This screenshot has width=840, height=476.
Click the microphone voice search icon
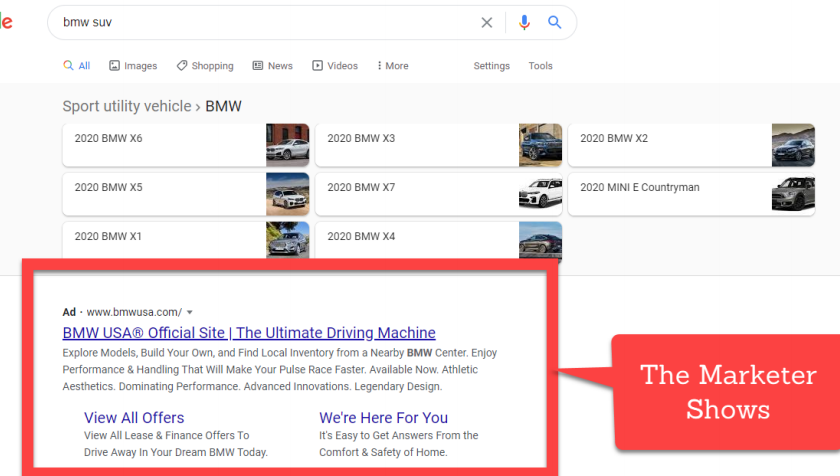click(524, 22)
